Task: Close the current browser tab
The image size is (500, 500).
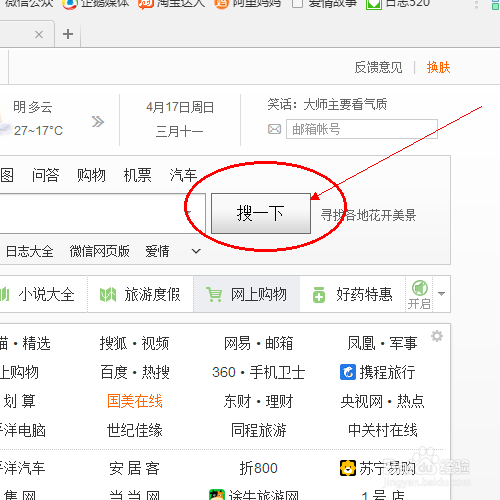Action: pos(39,34)
